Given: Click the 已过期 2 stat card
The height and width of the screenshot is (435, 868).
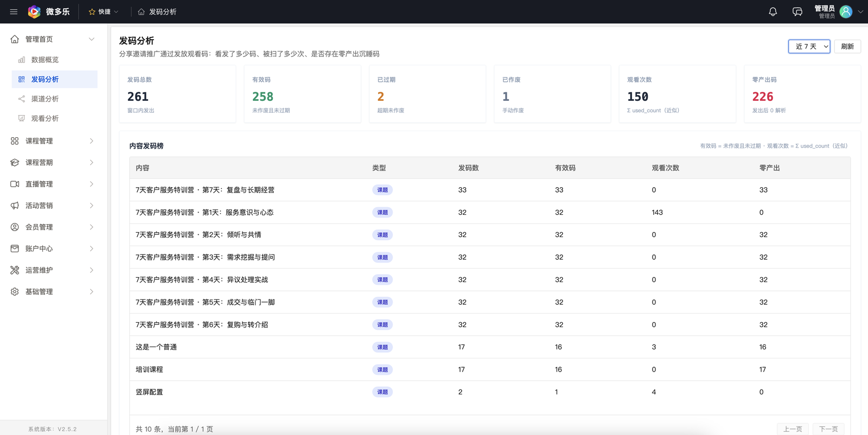Looking at the screenshot, I should (x=427, y=94).
